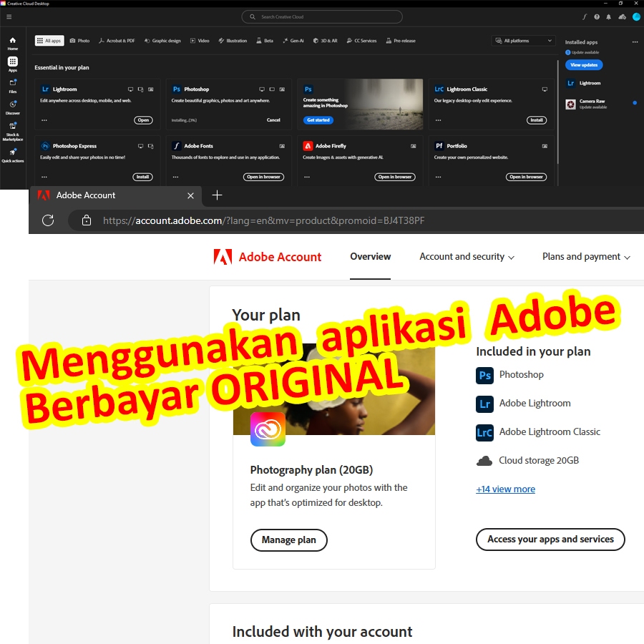This screenshot has height=644, width=644.
Task: Click the Lightroom app icon in Essential list
Action: (45, 89)
